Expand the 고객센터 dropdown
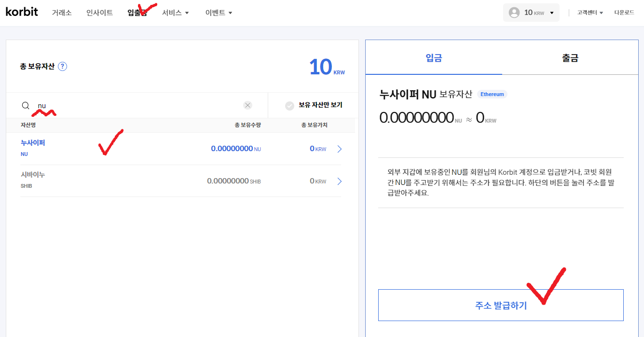644x337 pixels. click(590, 13)
